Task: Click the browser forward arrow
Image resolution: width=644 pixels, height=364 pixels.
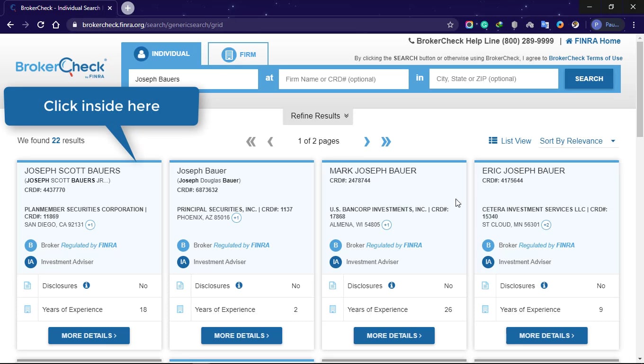Action: [26, 25]
